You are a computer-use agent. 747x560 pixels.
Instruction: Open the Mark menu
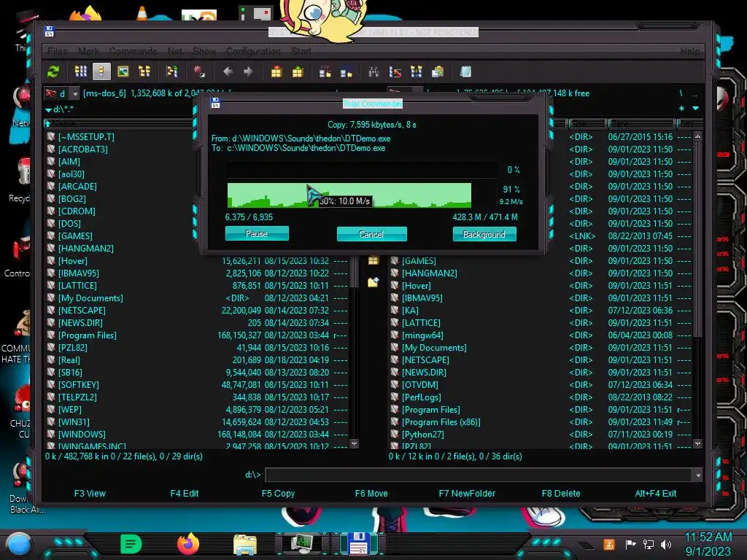coord(88,51)
